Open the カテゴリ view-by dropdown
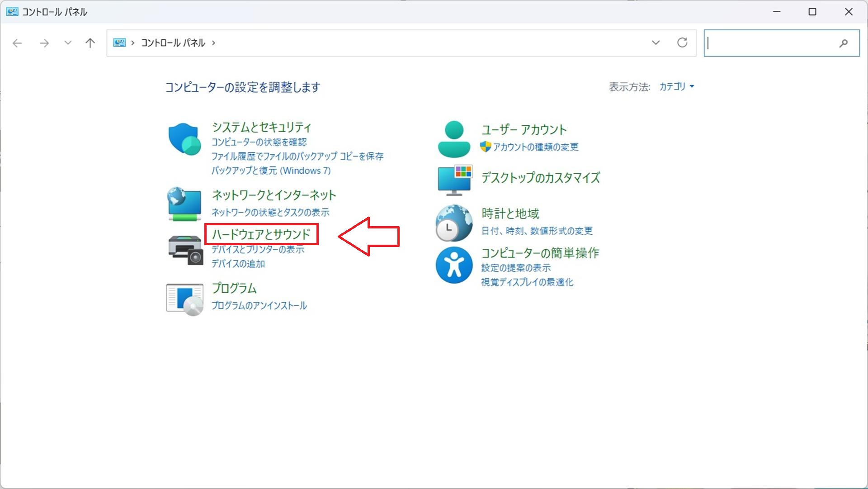 pos(676,86)
